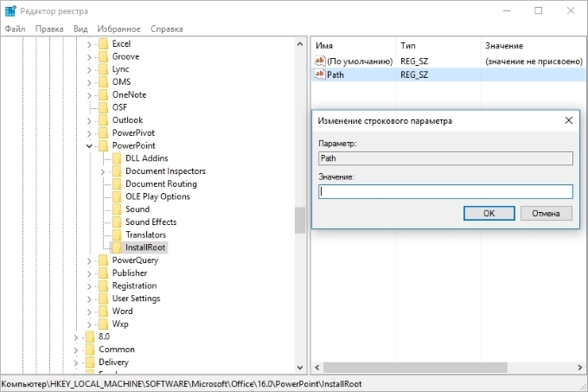588x392 pixels.
Task: Click the tree pane scroll down arrow
Action: pos(300,368)
